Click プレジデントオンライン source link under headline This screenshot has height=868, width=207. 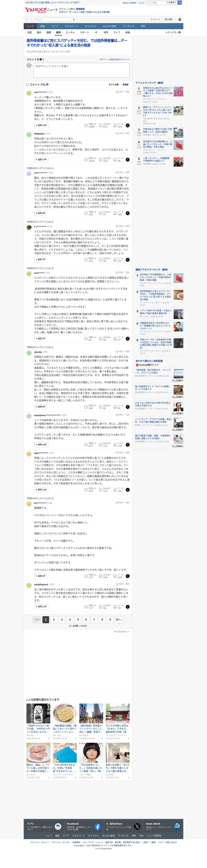click(x=38, y=52)
